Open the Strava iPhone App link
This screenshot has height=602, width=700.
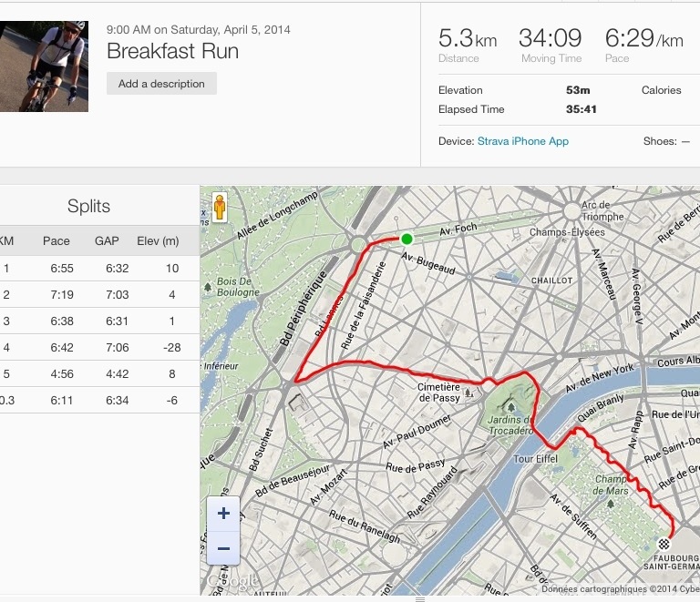(x=522, y=141)
